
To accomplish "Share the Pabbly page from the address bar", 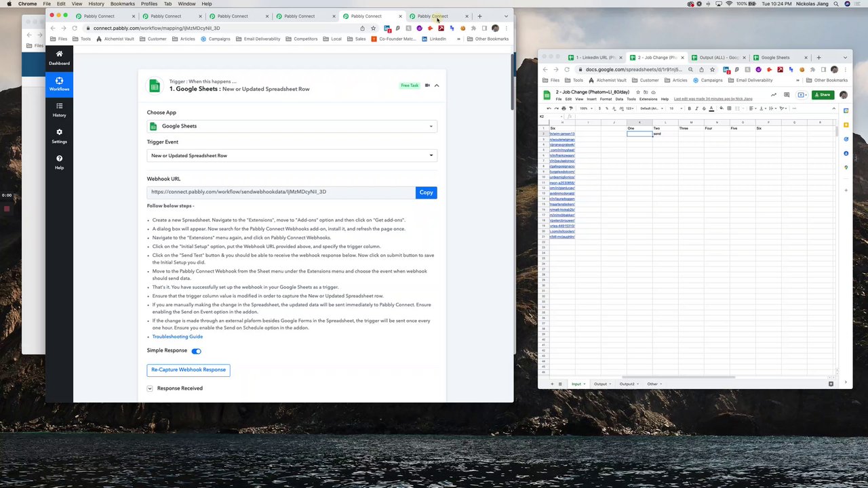I will click(x=363, y=28).
